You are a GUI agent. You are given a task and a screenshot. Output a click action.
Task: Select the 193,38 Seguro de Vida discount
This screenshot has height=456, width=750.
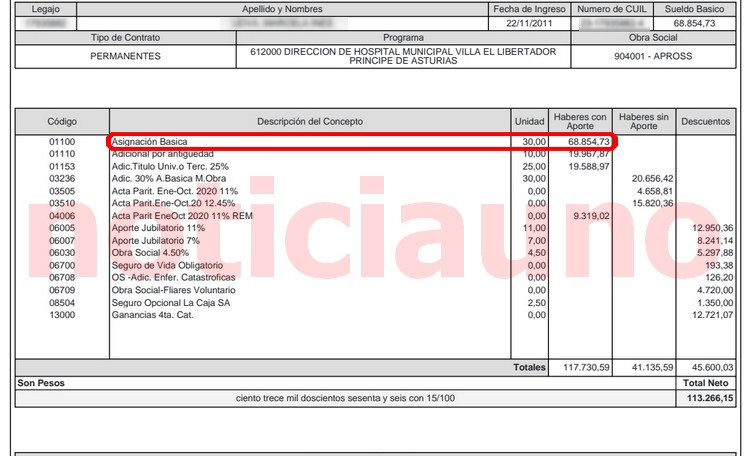tap(719, 265)
